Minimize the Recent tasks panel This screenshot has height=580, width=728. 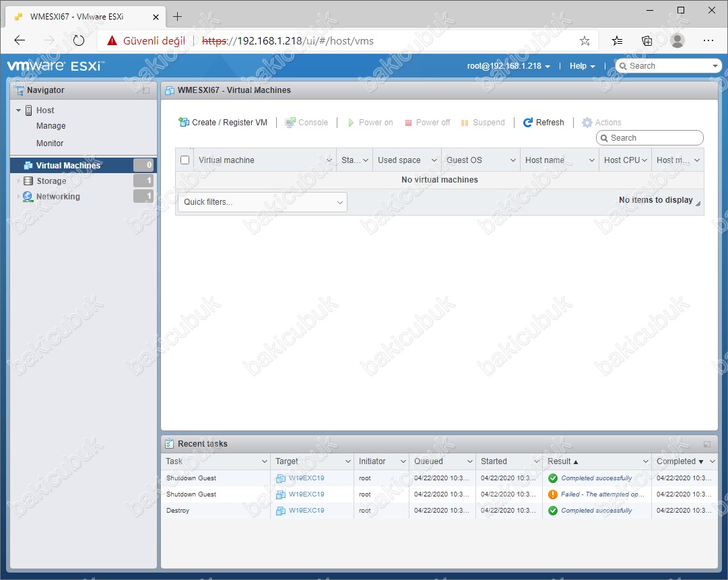point(707,445)
